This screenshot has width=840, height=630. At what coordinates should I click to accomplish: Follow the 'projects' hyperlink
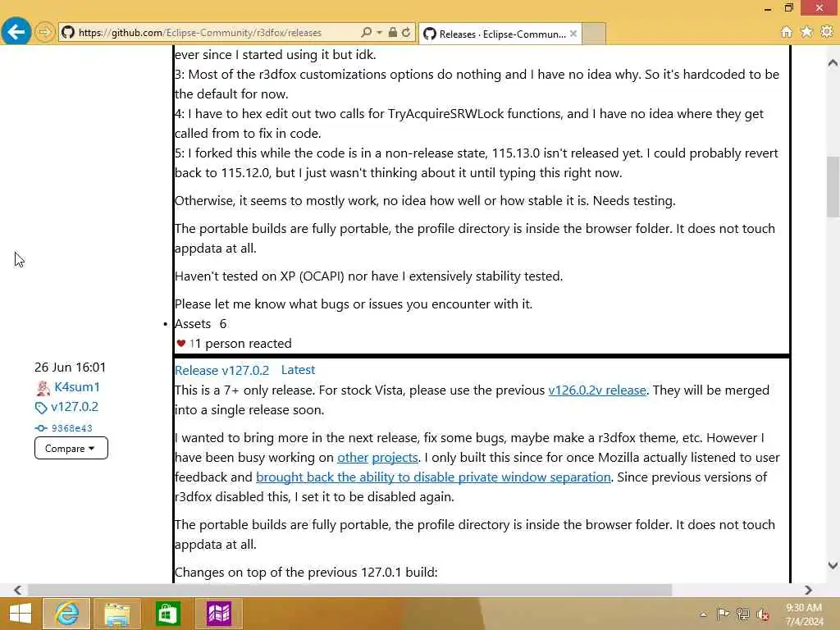point(395,458)
